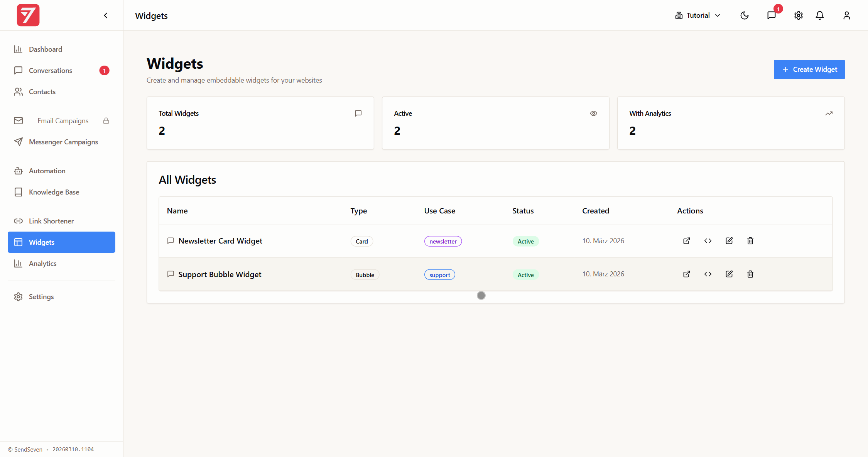Delete the Newsletter Card Widget
The height and width of the screenshot is (457, 868).
point(750,241)
